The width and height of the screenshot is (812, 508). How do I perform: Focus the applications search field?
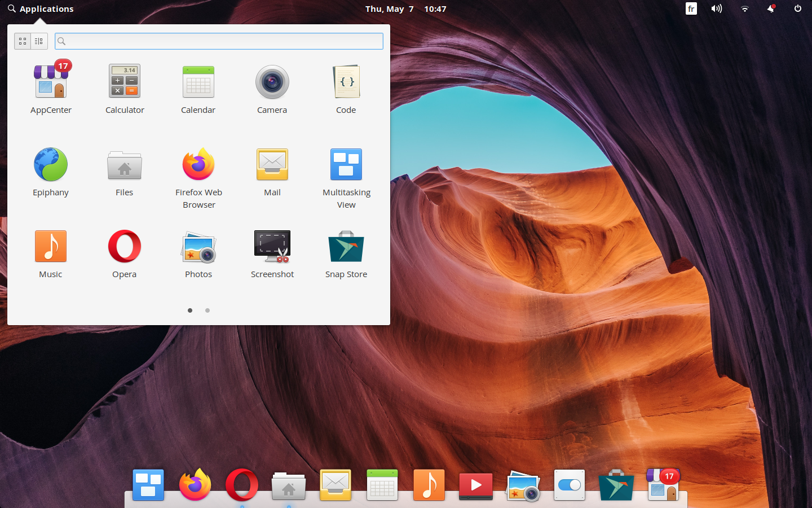click(219, 41)
